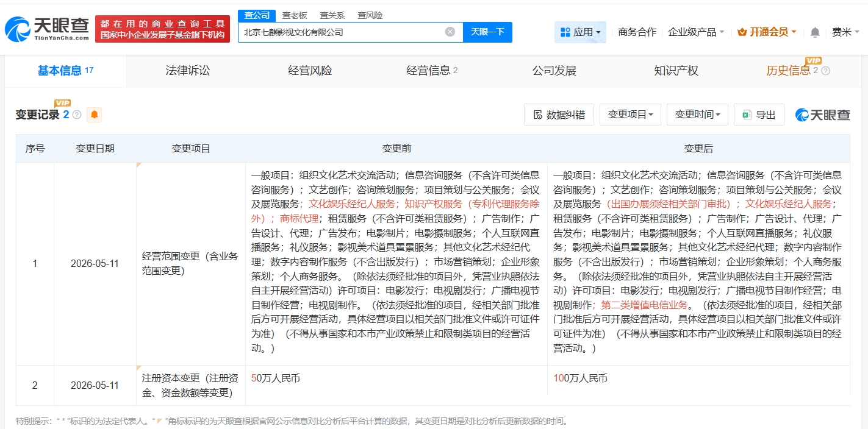Expand the 应用 dropdown menu
The height and width of the screenshot is (429, 868).
coord(580,32)
